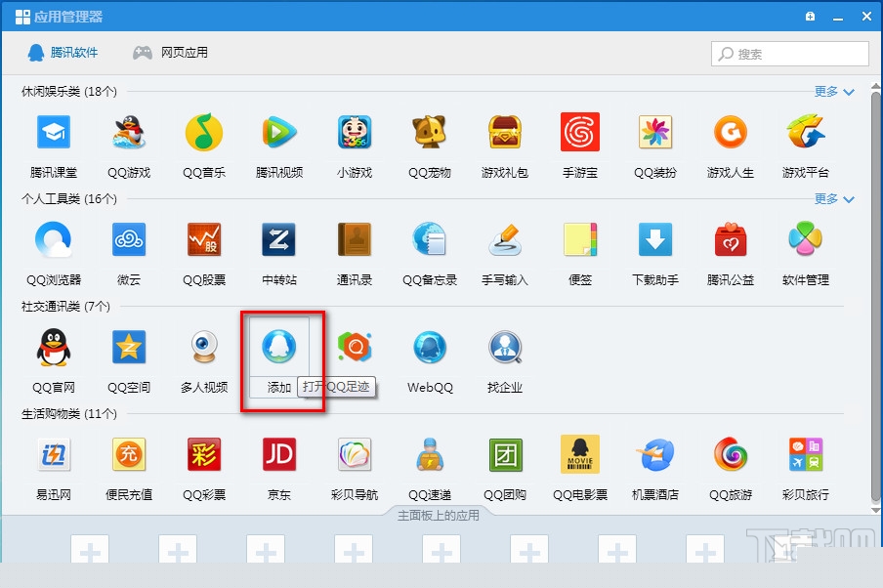Screen dimensions: 883x588
Task: Open the 游戏平台 app
Action: [x=805, y=133]
